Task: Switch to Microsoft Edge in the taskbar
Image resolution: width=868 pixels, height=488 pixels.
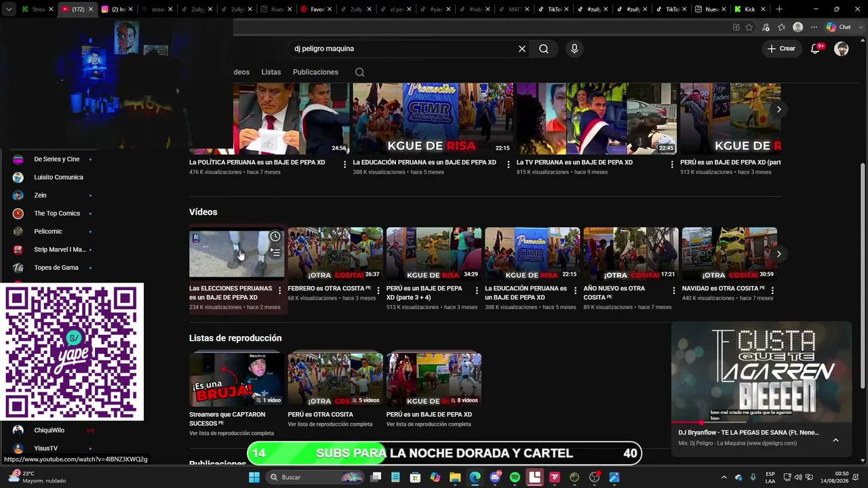Action: click(475, 477)
